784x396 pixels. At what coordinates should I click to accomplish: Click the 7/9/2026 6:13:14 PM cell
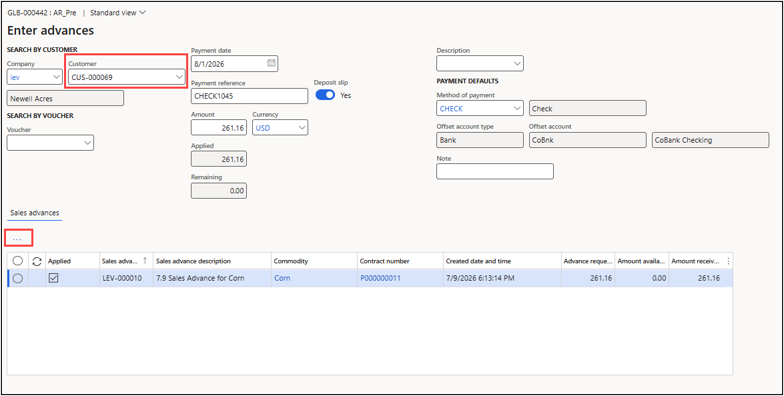click(x=502, y=278)
